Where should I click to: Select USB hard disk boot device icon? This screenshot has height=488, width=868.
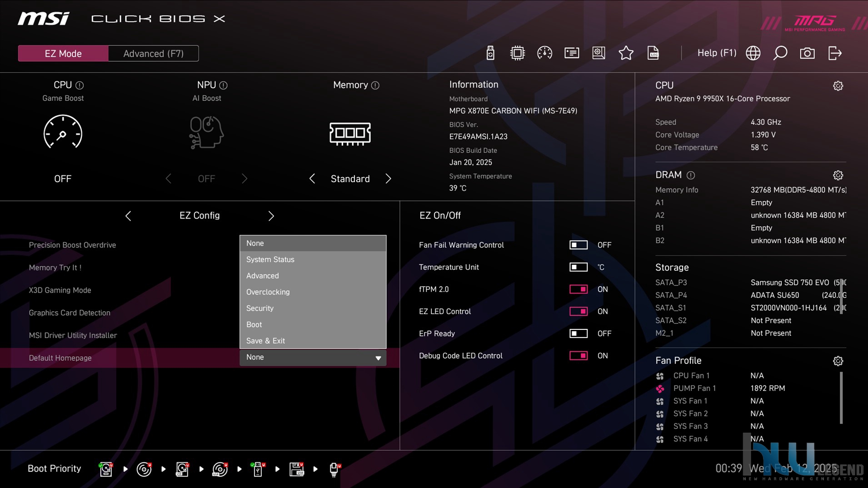coord(182,469)
